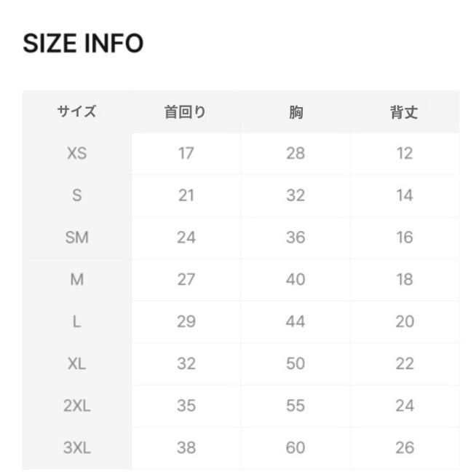Select the L size row label
Viewport: 476px width, 475px height.
76,321
